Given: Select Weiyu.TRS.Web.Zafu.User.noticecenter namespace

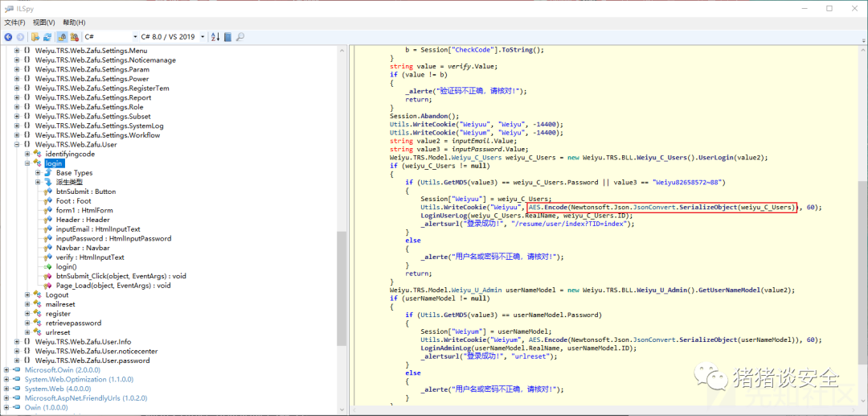Looking at the screenshot, I should pos(96,351).
